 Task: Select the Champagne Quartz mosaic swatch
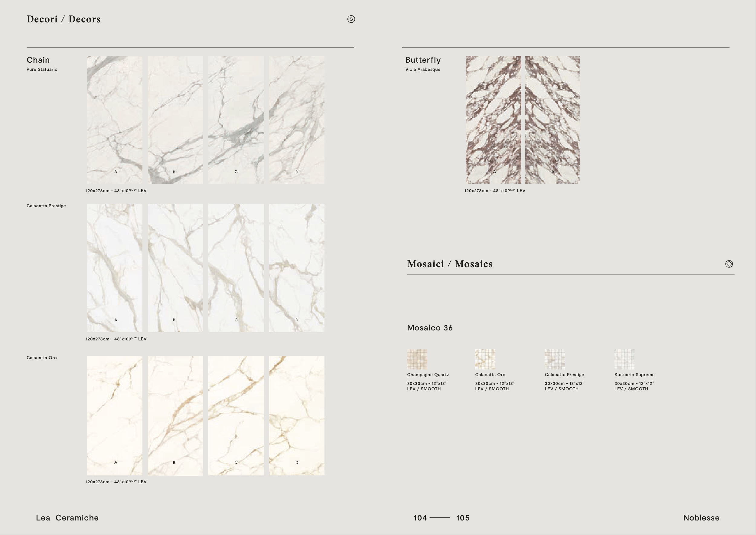coord(417,359)
